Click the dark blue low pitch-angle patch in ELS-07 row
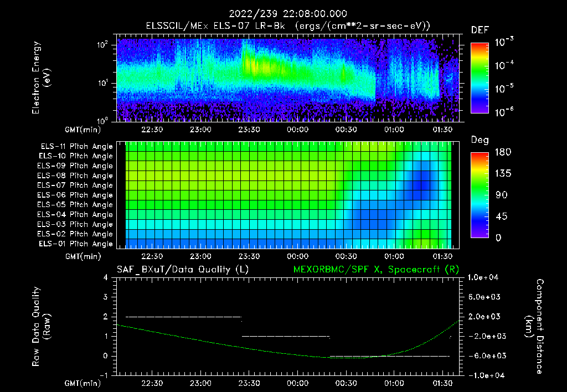567x392 pixels. pos(421,185)
